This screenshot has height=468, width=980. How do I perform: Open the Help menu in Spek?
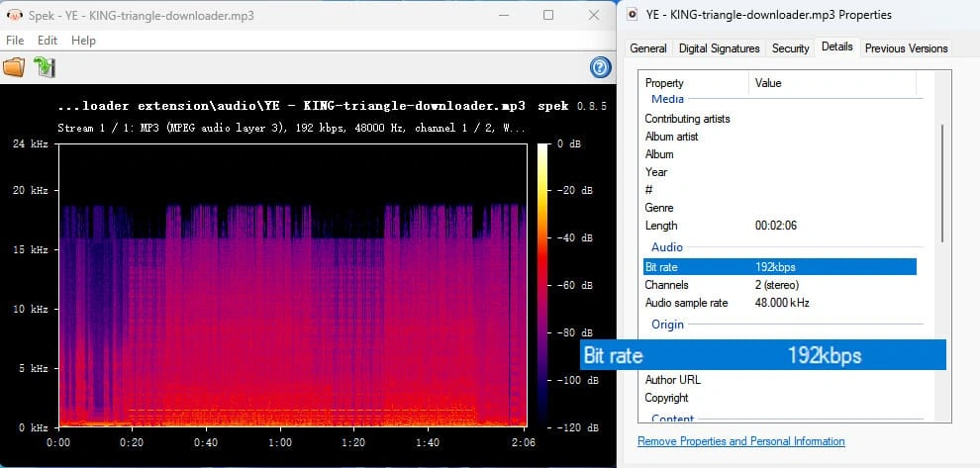[83, 41]
